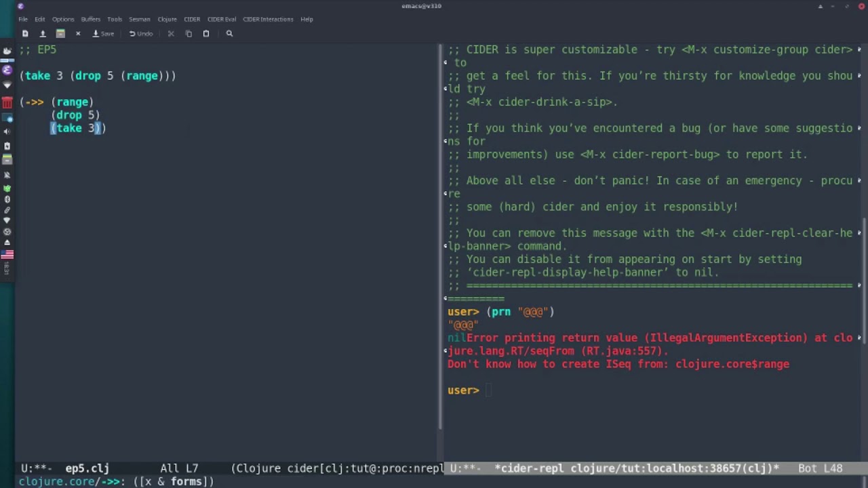Open the CIDER menu
This screenshot has height=488, width=868.
pyautogui.click(x=192, y=19)
